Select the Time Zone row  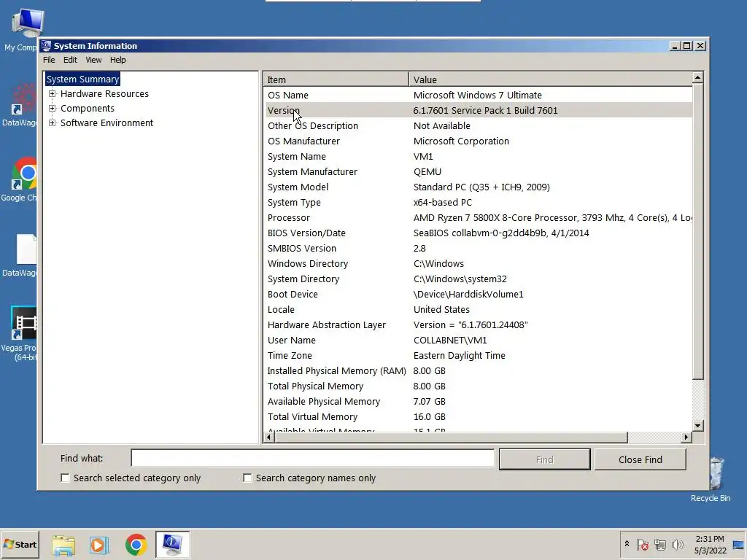[x=478, y=355]
